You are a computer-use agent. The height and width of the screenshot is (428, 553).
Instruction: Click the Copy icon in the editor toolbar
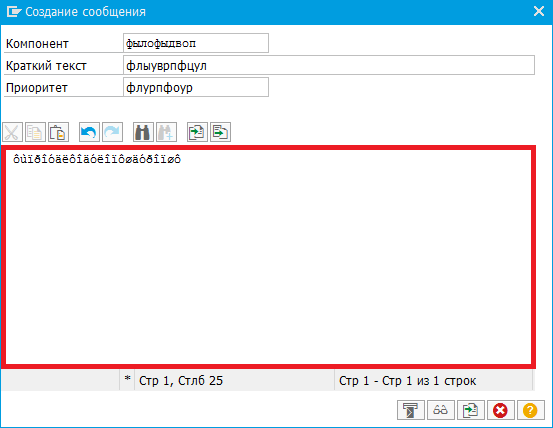pyautogui.click(x=35, y=132)
